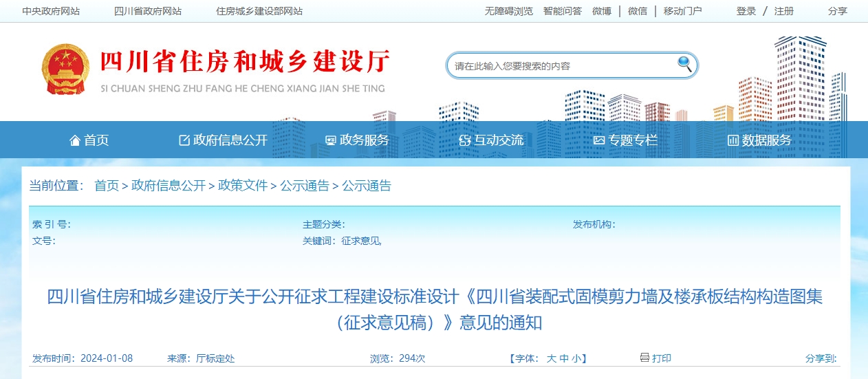This screenshot has height=379, width=868.
Task: Open 数据服务 navigation item
Action: (759, 140)
